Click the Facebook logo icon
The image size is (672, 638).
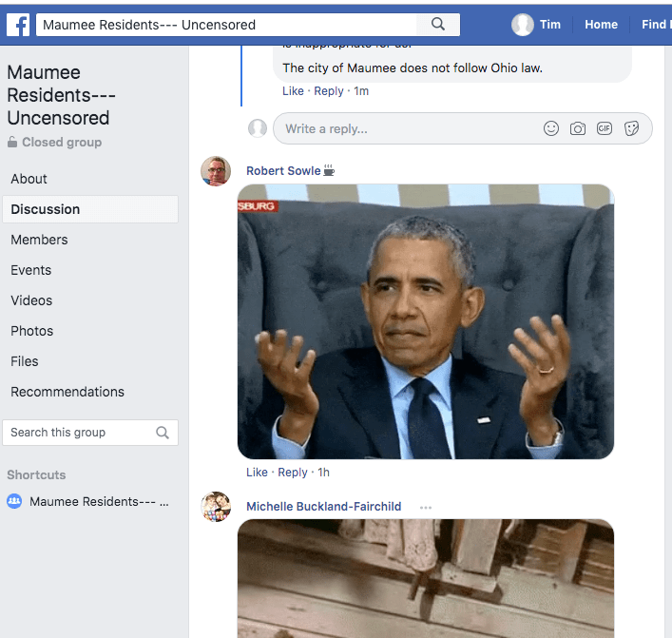tap(18, 25)
